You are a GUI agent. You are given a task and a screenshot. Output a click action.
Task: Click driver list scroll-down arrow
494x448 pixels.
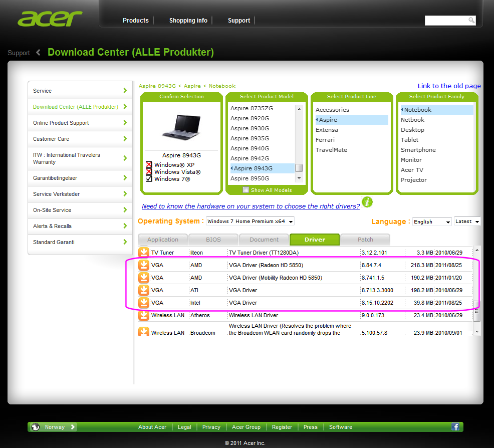point(477,332)
